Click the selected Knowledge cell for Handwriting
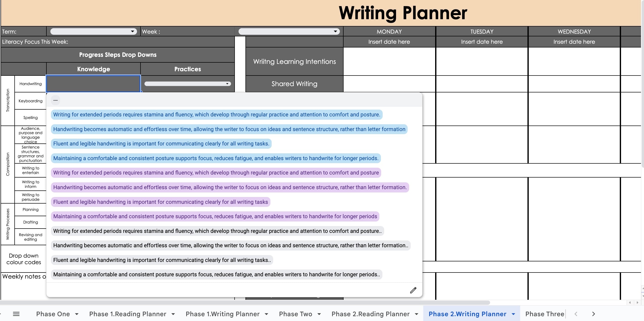The width and height of the screenshot is (644, 321). click(93, 83)
